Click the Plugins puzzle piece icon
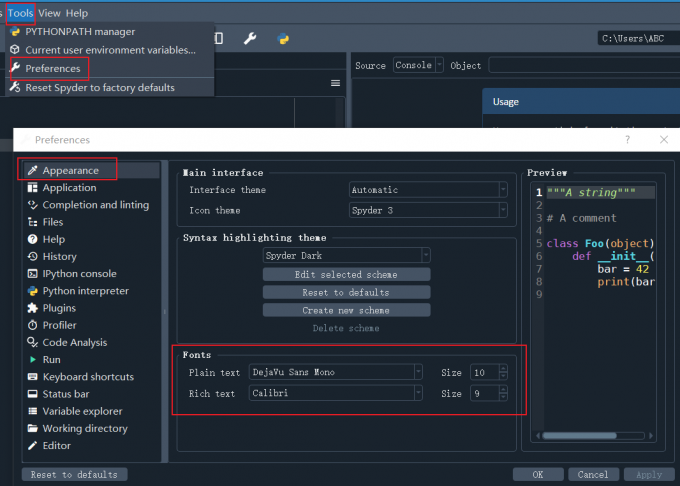The width and height of the screenshot is (680, 486). 33,308
